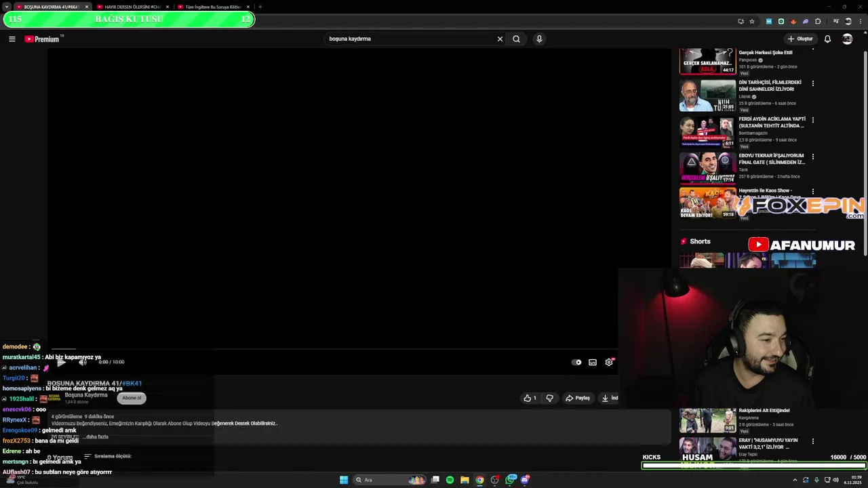Mute the video volume speaker icon

click(83, 362)
